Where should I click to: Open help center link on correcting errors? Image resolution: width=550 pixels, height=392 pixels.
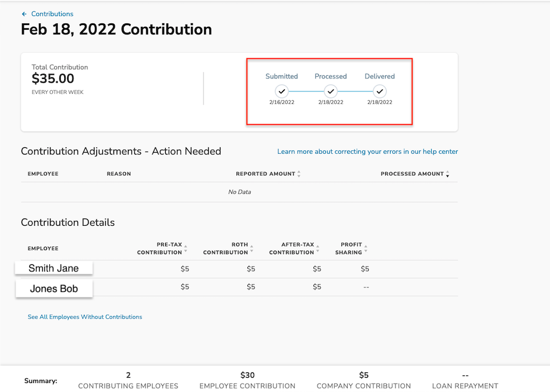(367, 151)
